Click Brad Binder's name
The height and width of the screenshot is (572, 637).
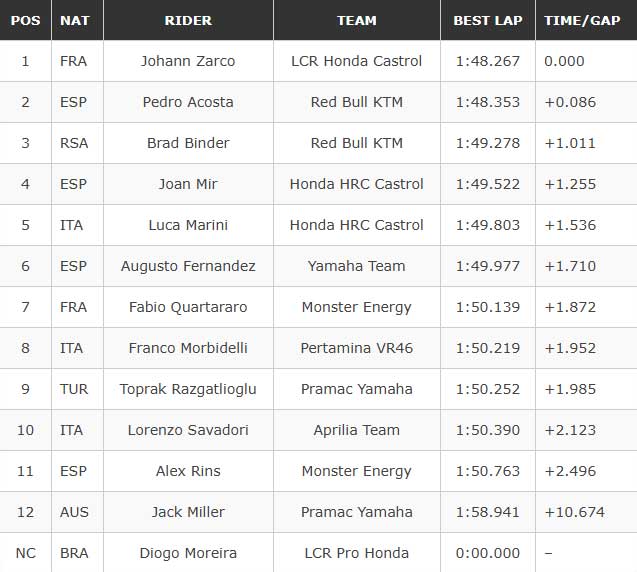click(x=188, y=143)
